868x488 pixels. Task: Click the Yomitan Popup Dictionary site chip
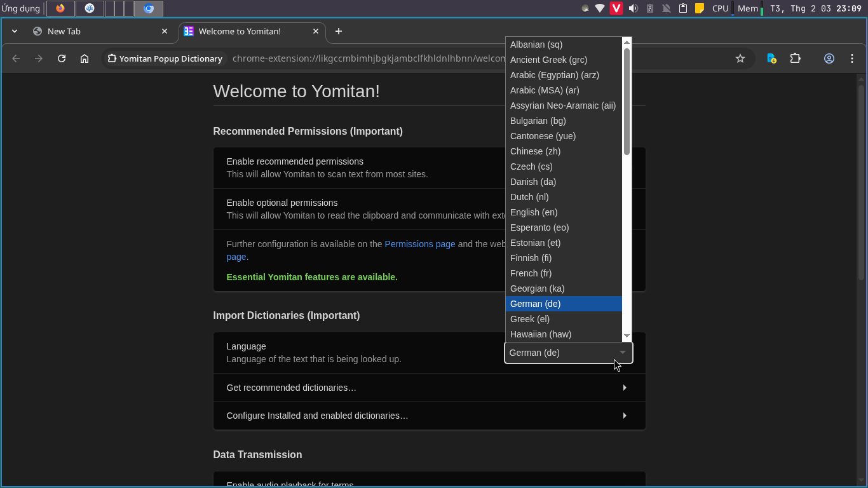165,58
